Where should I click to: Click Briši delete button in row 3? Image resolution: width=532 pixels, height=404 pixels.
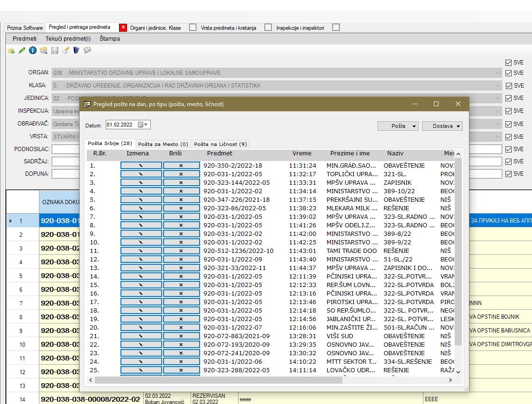tap(181, 182)
